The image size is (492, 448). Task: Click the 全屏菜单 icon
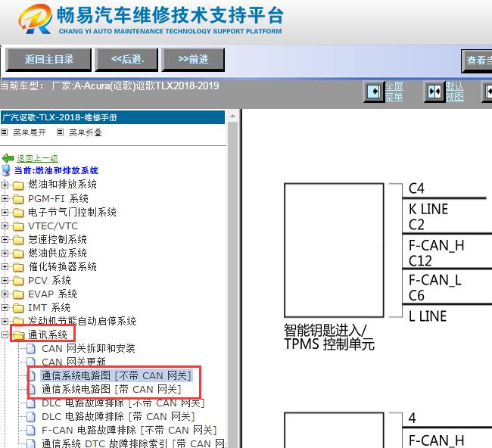click(x=375, y=92)
